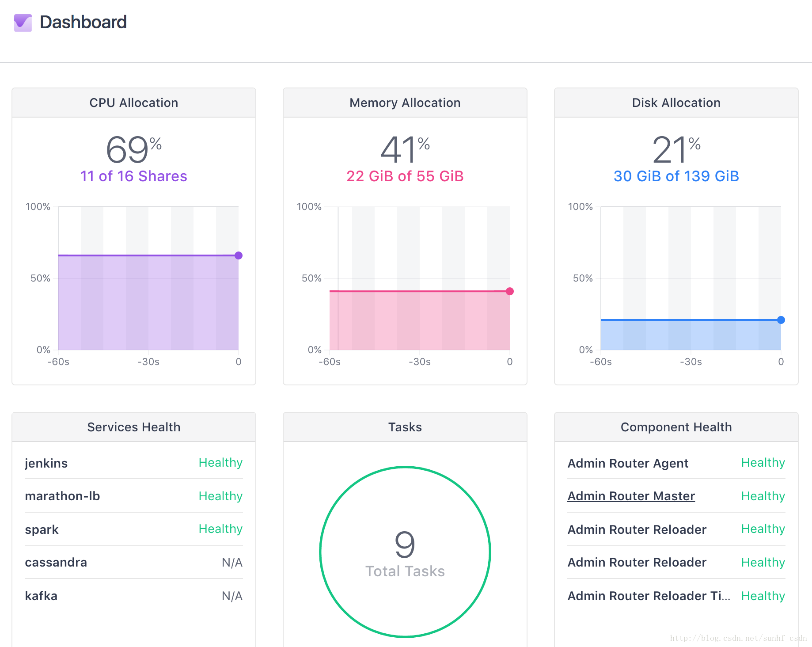Screen dimensions: 812x647
Task: Open Admin Router Reloader Ti... component
Action: point(649,596)
